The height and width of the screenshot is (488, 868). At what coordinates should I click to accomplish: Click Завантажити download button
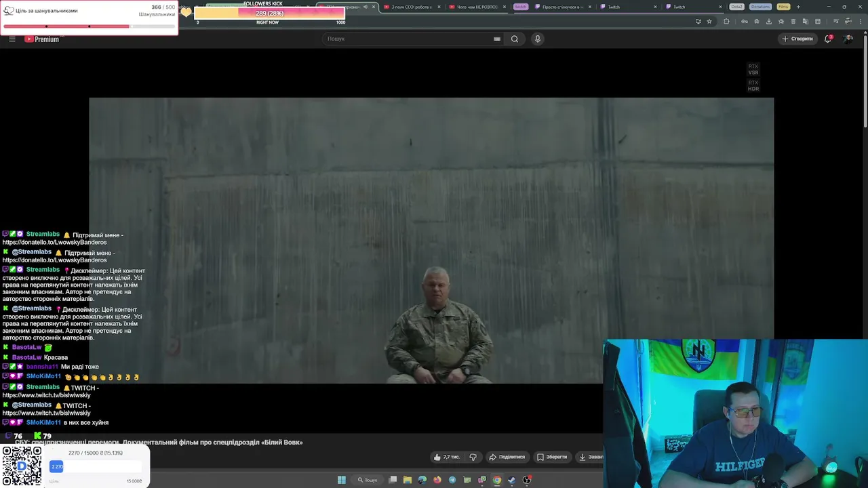coord(590,457)
